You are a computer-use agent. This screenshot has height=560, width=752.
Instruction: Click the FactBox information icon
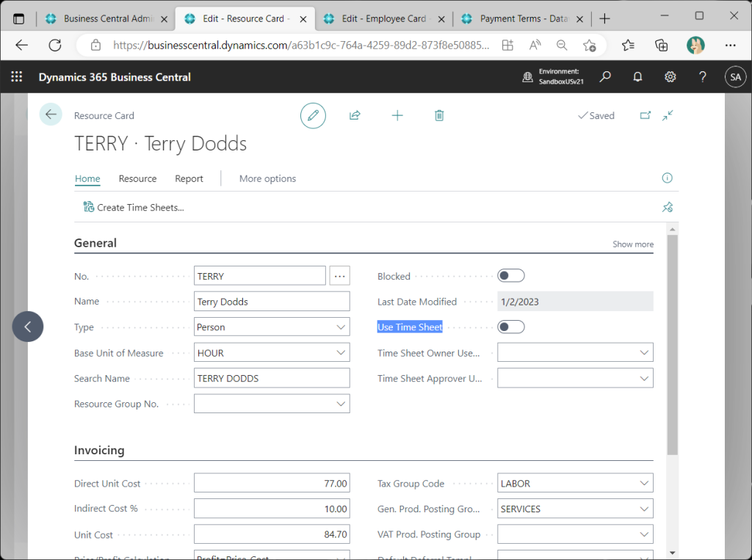(667, 178)
